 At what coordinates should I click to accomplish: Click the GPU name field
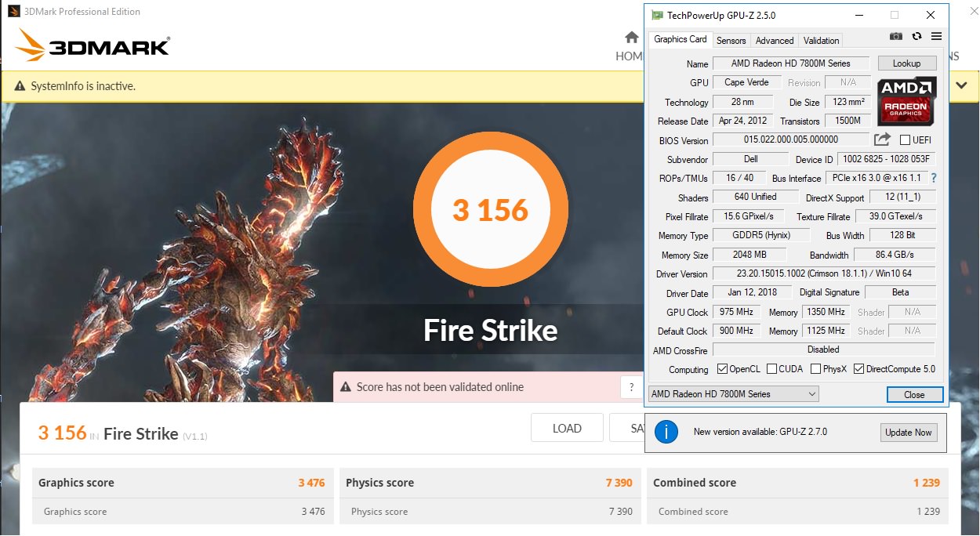(791, 63)
